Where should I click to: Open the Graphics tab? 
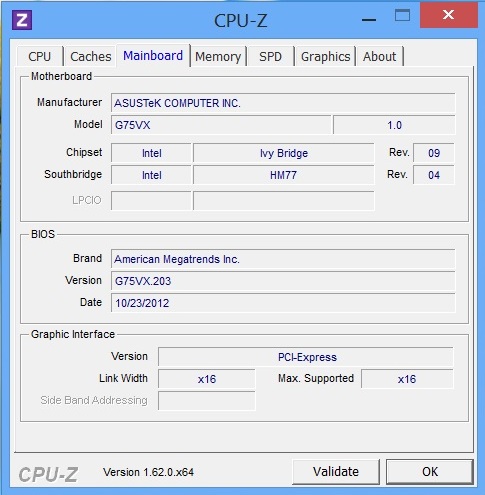[326, 56]
